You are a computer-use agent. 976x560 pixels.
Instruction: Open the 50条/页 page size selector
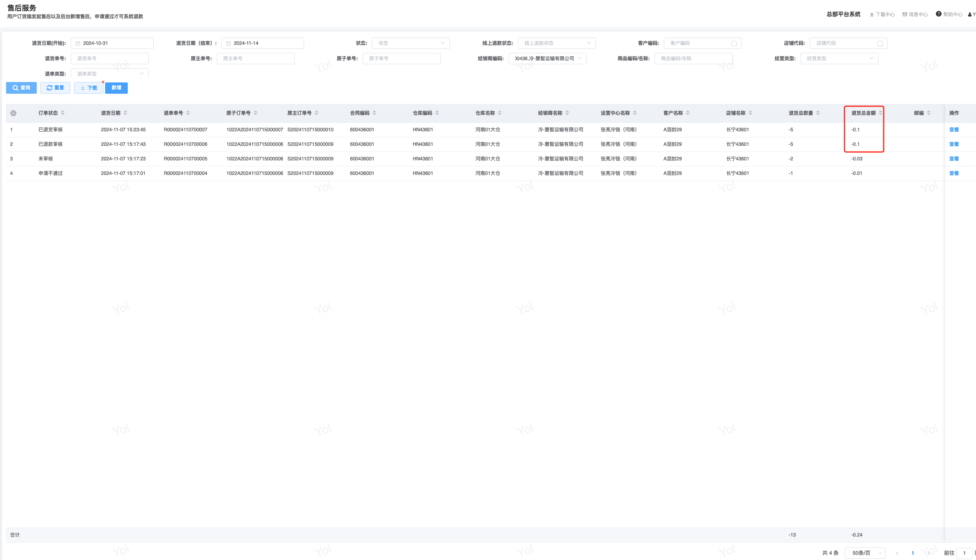click(x=865, y=553)
